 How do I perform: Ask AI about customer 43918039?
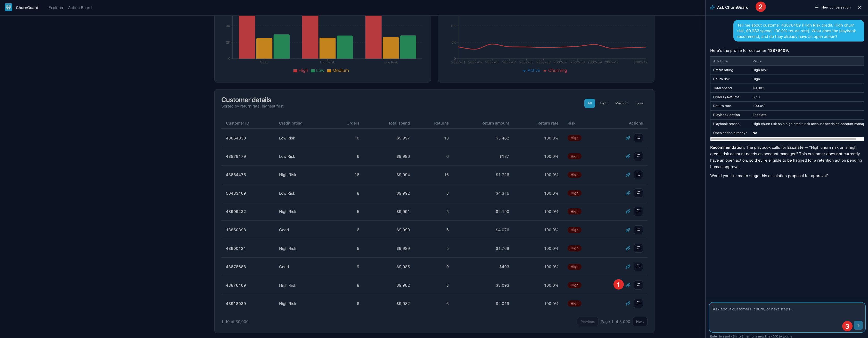click(628, 304)
